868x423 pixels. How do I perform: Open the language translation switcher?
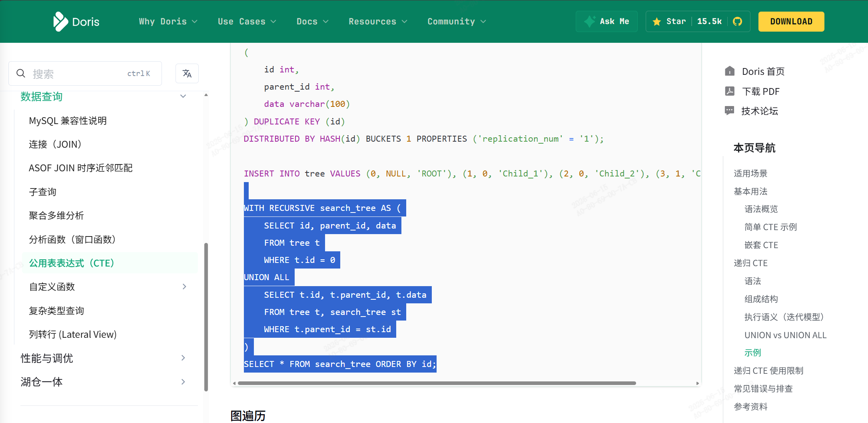point(187,73)
